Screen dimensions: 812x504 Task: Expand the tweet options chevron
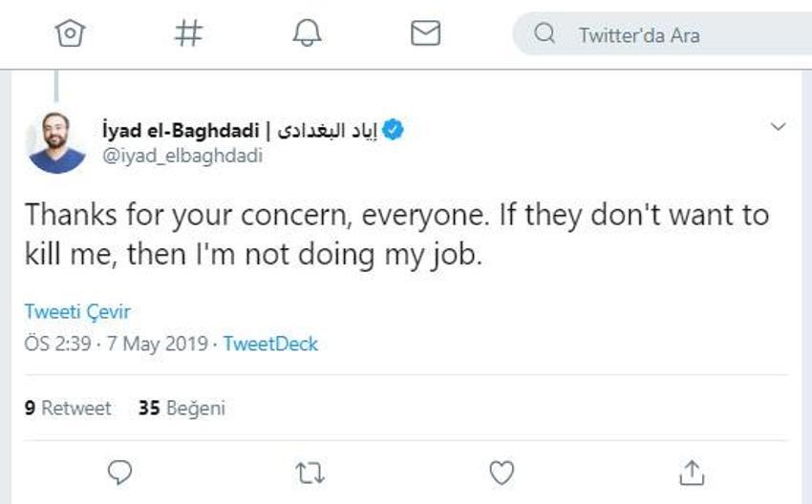click(x=779, y=126)
